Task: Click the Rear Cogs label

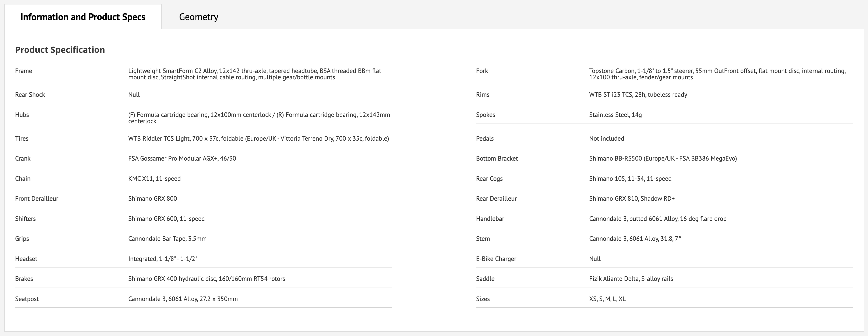Action: pyautogui.click(x=489, y=179)
